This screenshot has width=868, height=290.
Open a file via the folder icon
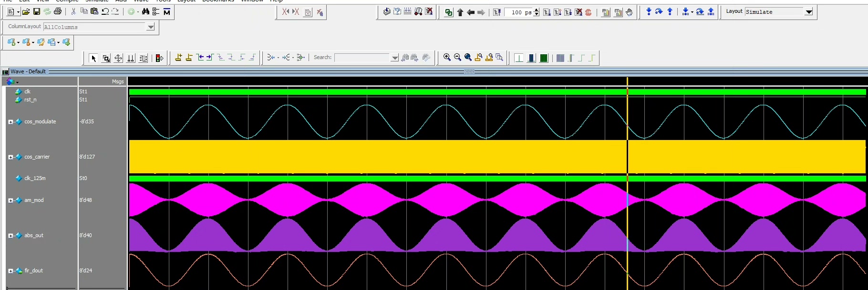[26, 11]
